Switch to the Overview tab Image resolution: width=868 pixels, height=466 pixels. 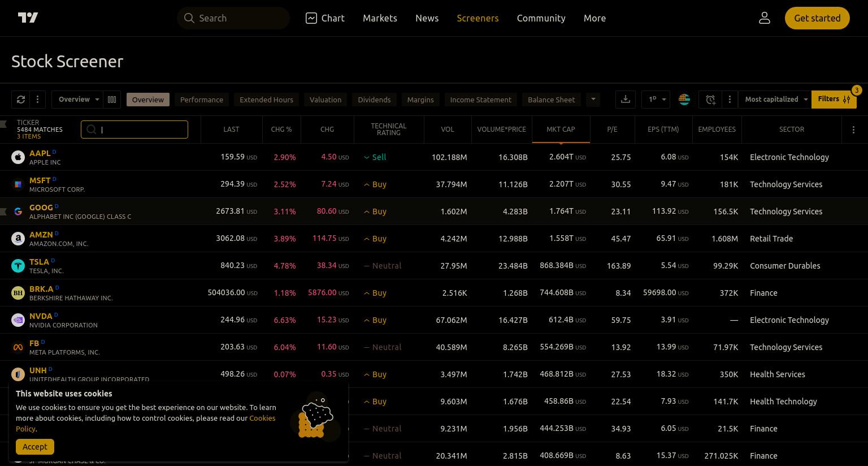pos(148,100)
